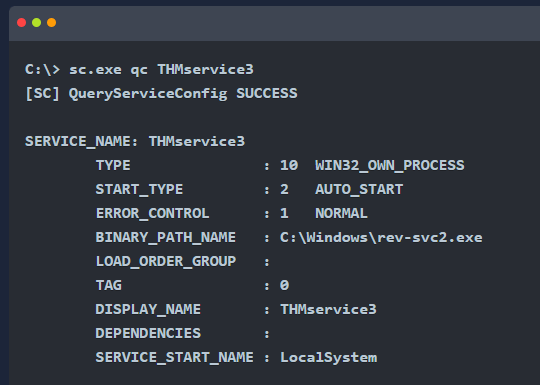The width and height of the screenshot is (540, 385).
Task: Click the orange window dot
Action: (x=52, y=23)
